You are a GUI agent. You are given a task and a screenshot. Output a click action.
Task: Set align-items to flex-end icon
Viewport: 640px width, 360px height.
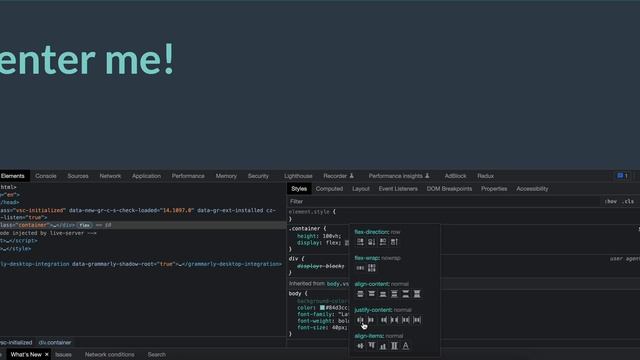[383, 346]
